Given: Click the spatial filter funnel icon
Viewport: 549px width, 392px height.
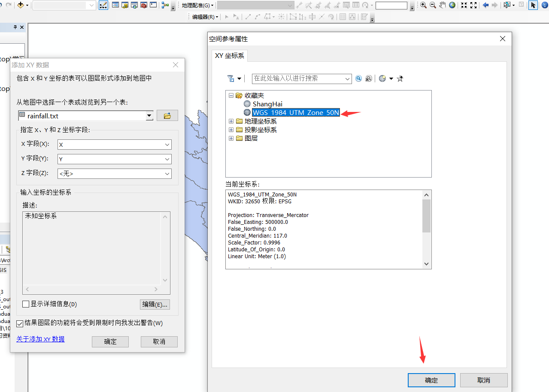Looking at the screenshot, I should [x=231, y=78].
